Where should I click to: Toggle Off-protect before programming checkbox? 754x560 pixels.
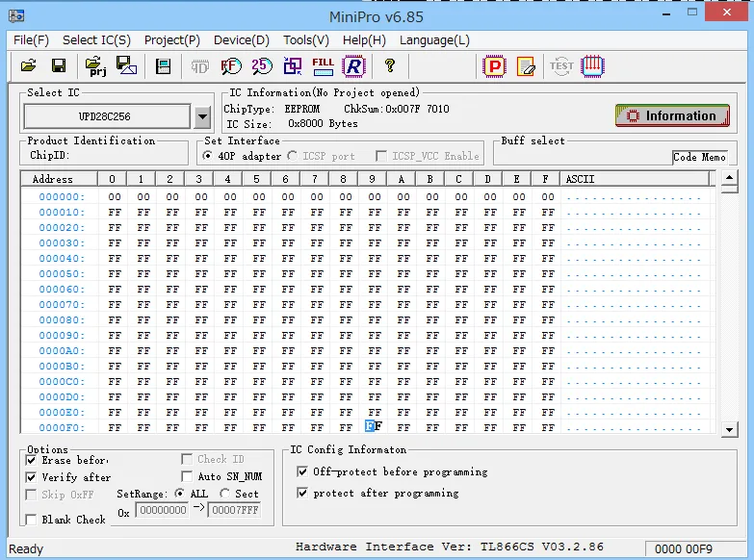(302, 471)
